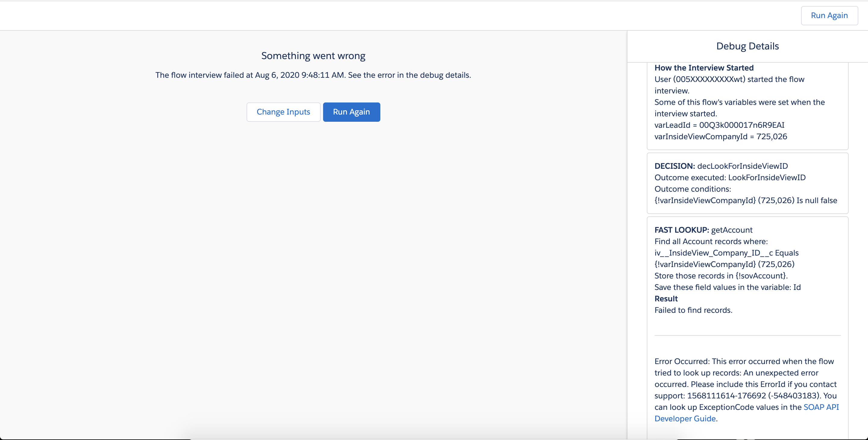Select the How the Interview Started heading
The height and width of the screenshot is (440, 868).
click(x=703, y=68)
